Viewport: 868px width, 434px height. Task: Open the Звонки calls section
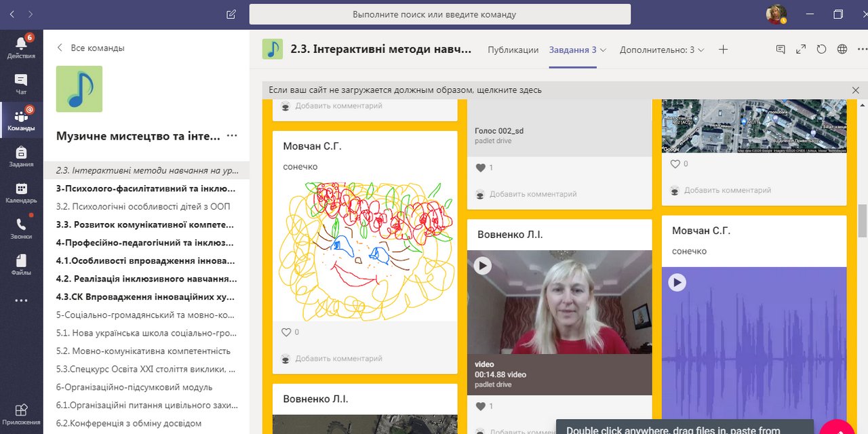coord(21,228)
